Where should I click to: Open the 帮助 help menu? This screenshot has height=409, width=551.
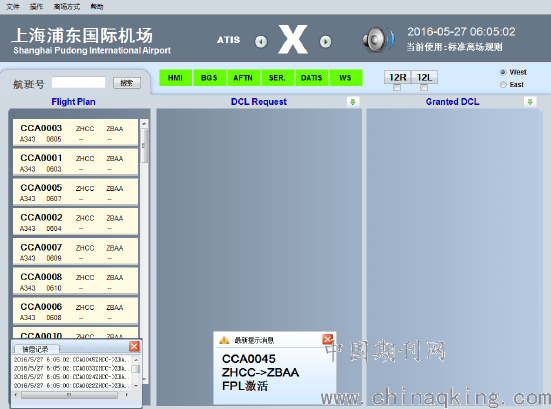click(x=97, y=6)
